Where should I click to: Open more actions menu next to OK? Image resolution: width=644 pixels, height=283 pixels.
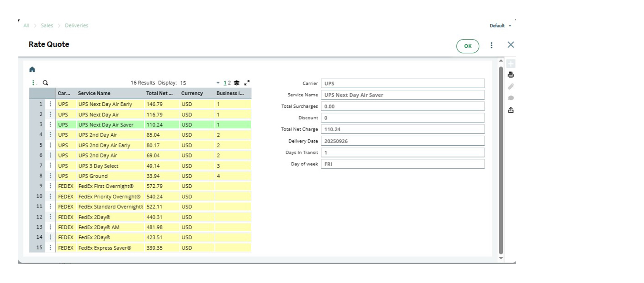point(491,45)
